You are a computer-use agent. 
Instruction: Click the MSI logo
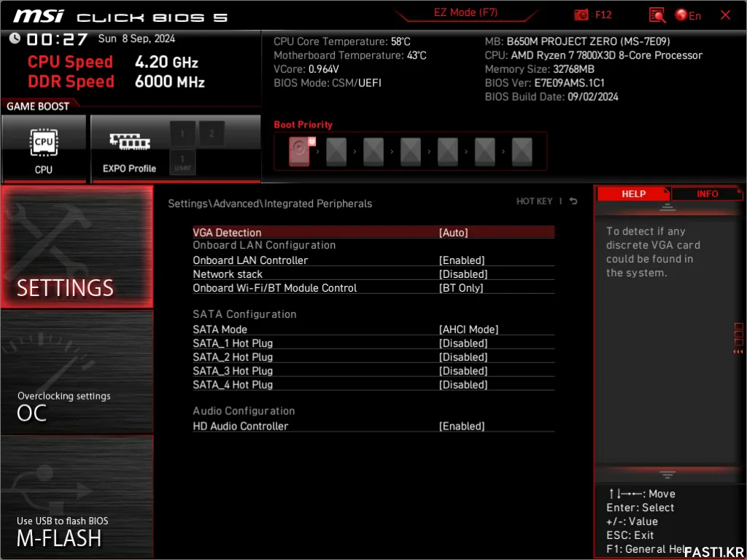38,16
